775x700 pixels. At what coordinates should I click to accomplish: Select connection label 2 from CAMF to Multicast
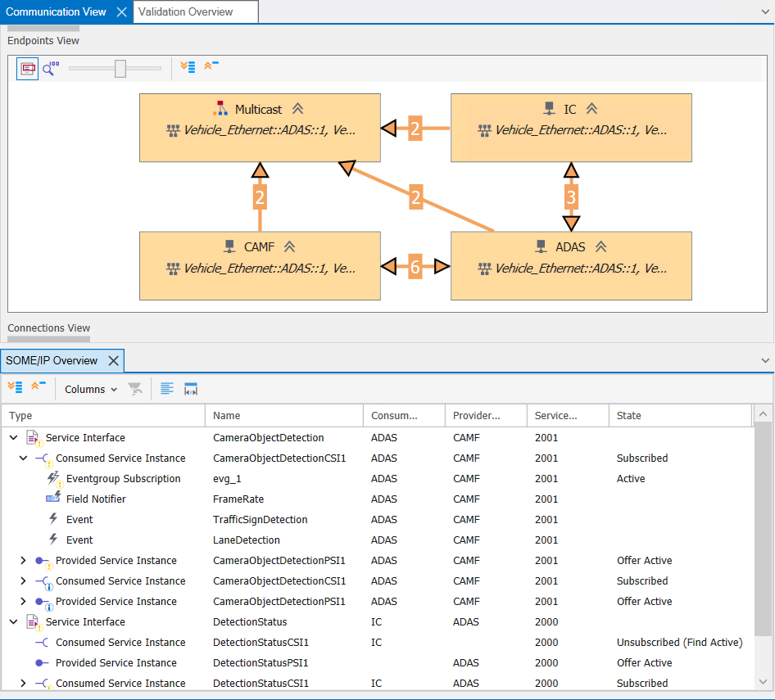coord(260,197)
